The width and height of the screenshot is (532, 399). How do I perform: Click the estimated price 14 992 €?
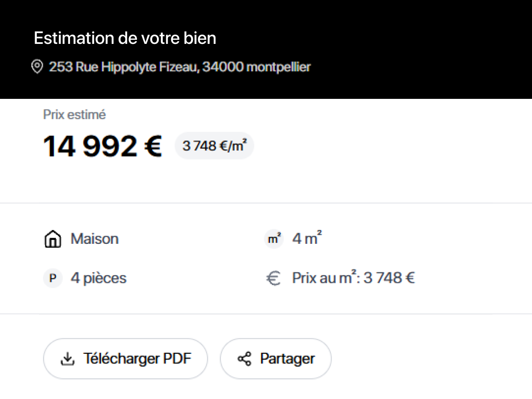click(x=102, y=146)
